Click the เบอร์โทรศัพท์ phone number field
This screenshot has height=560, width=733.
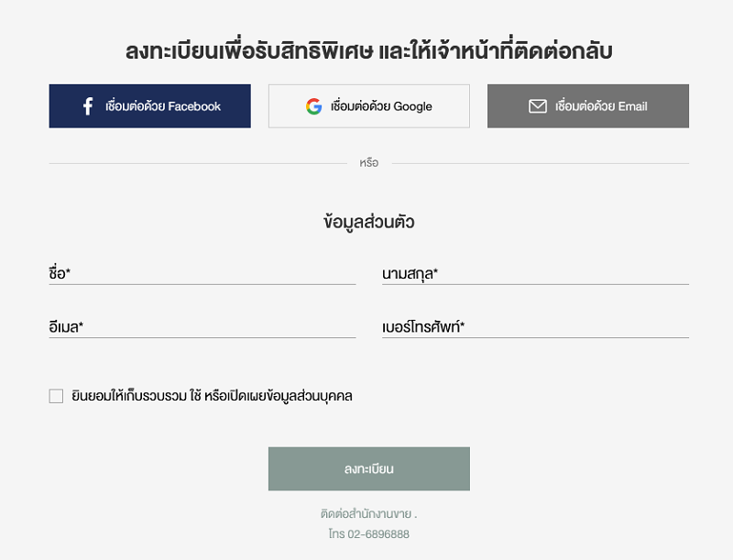(535, 326)
